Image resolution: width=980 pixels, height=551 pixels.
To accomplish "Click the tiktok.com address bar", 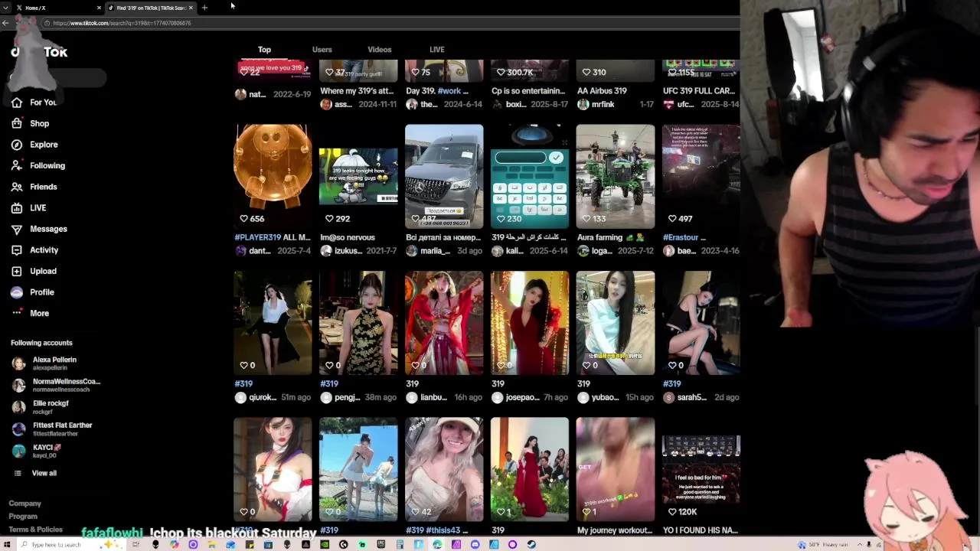I will click(x=390, y=23).
